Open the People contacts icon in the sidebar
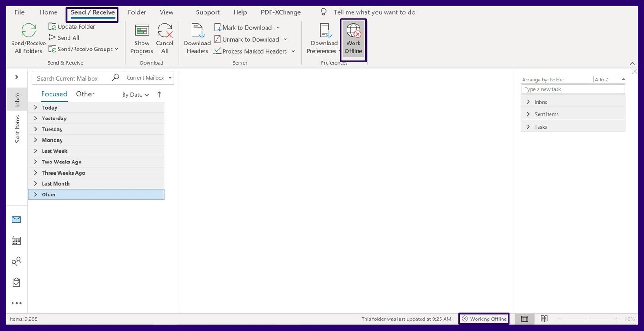The image size is (644, 331). pos(16,262)
